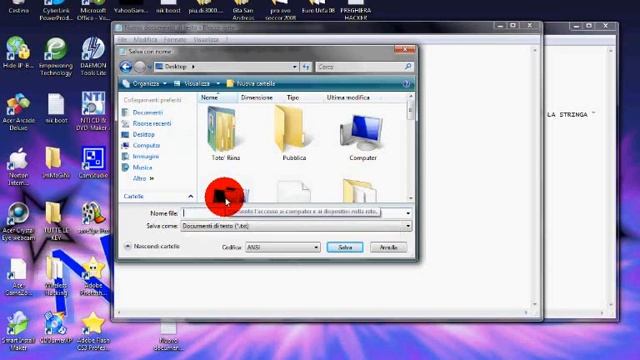Open the Pubblica folder
This screenshot has width=640, height=360.
point(294,134)
